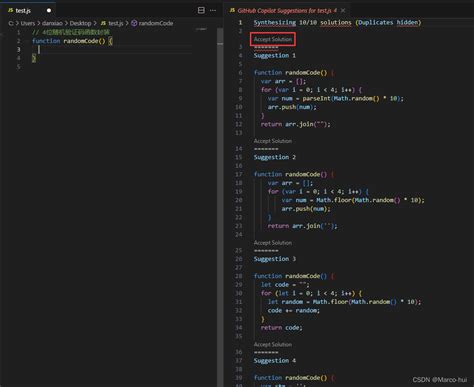Click the 'Suggestion 3' heading text
474x387 pixels.
click(x=275, y=259)
